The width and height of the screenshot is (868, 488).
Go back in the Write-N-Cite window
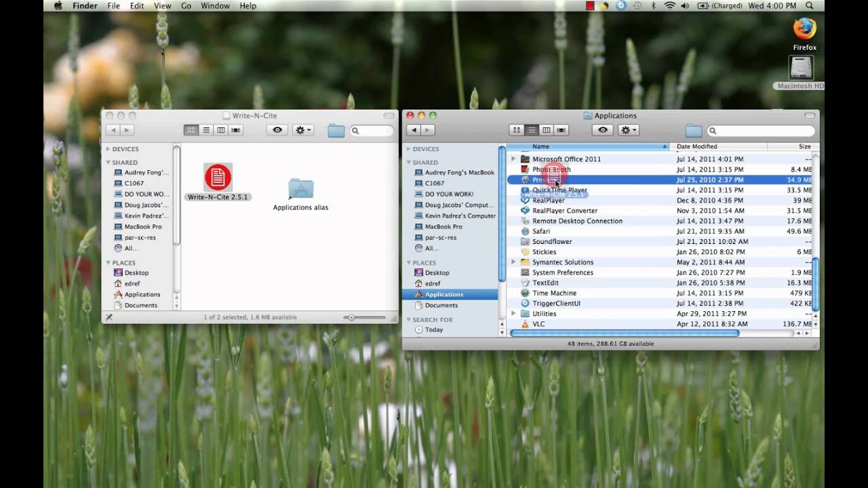[113, 130]
